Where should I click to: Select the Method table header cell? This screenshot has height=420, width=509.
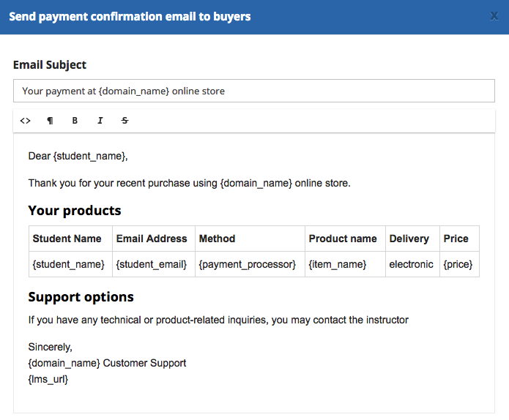(250, 239)
